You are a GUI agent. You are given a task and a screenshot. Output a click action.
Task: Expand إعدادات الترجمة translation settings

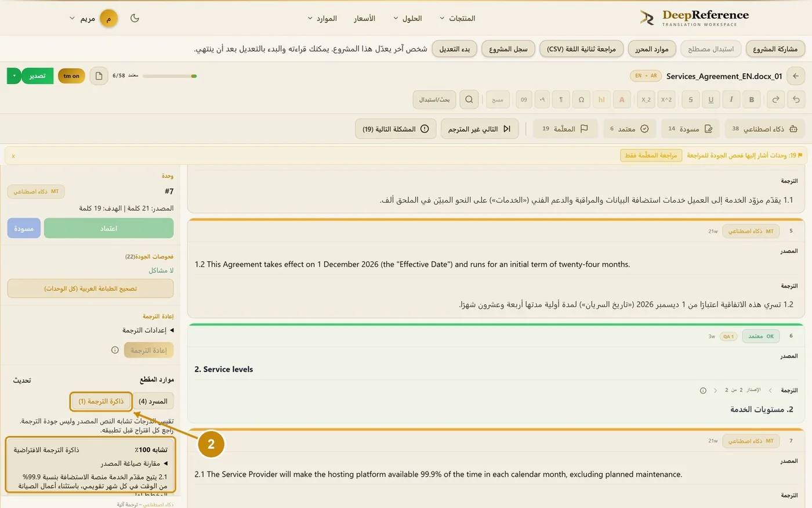coord(148,330)
